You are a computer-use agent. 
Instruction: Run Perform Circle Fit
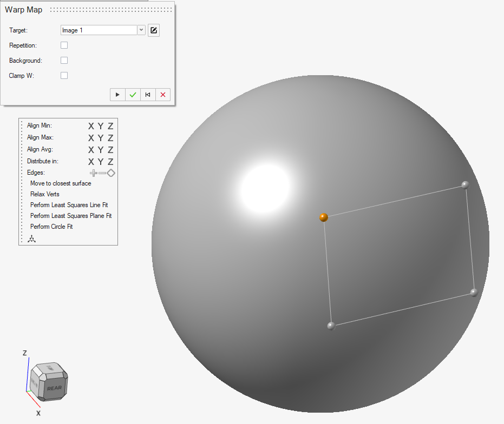point(51,227)
